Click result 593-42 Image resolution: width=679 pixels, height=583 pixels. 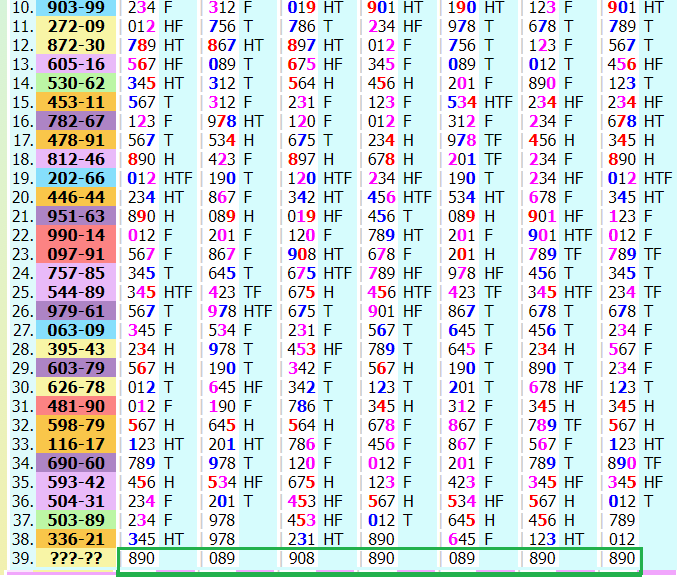[76, 482]
